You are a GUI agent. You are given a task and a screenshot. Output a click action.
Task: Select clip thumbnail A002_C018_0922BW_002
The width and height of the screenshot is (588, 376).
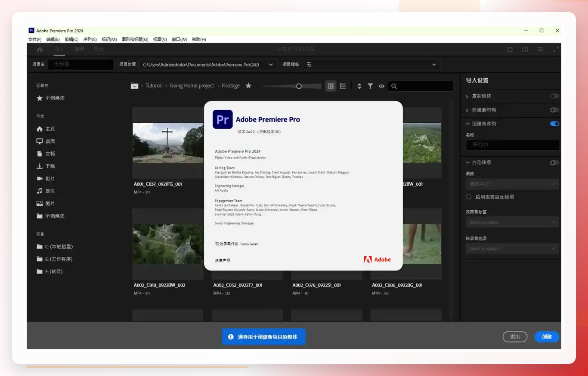coord(168,244)
